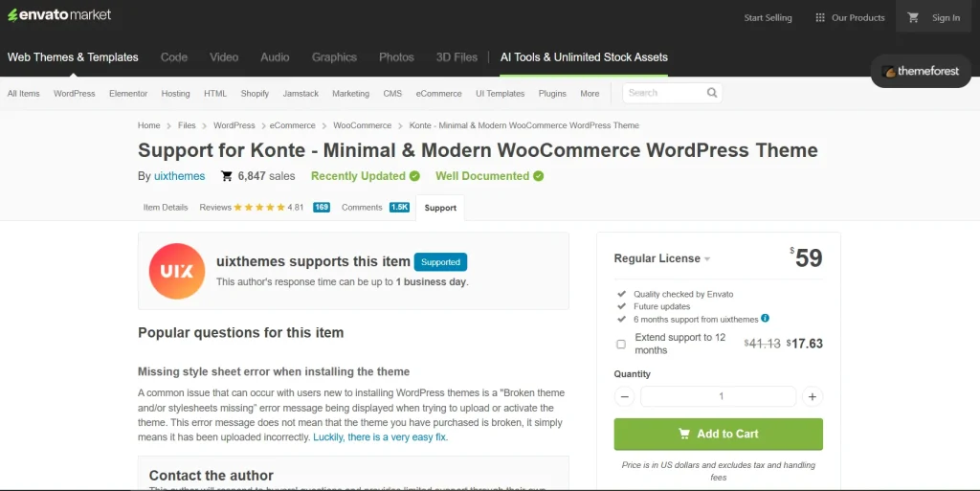Click 'Luckily, there is a very easy fix' link
Image resolution: width=980 pixels, height=491 pixels.
coord(381,437)
